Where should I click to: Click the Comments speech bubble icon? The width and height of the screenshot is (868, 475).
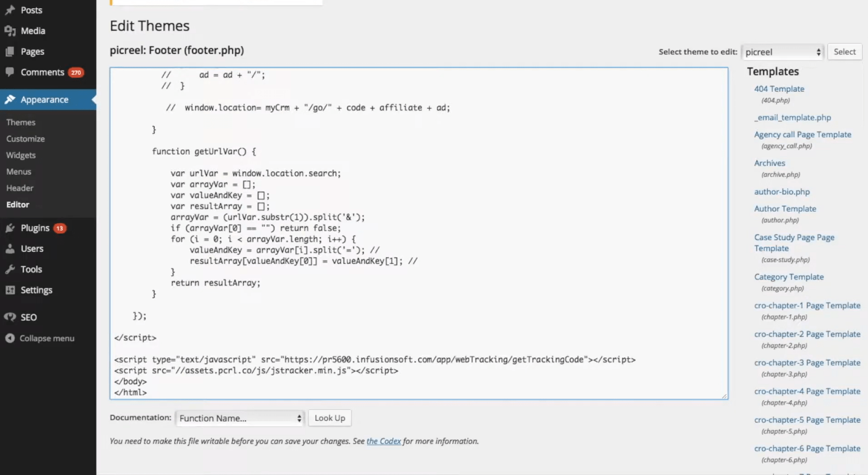pyautogui.click(x=10, y=72)
